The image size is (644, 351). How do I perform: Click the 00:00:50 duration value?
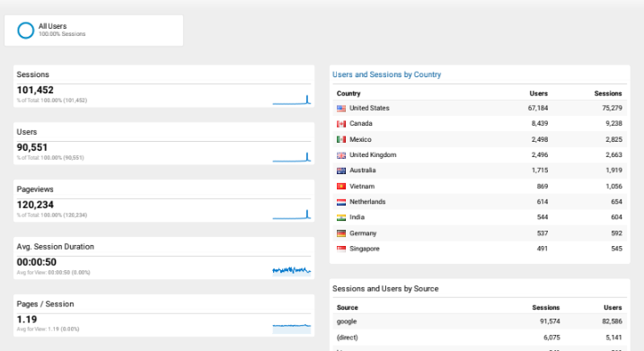point(37,262)
